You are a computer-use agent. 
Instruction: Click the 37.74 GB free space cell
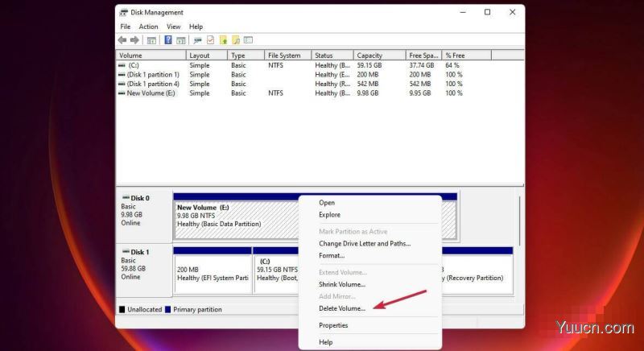coord(421,65)
